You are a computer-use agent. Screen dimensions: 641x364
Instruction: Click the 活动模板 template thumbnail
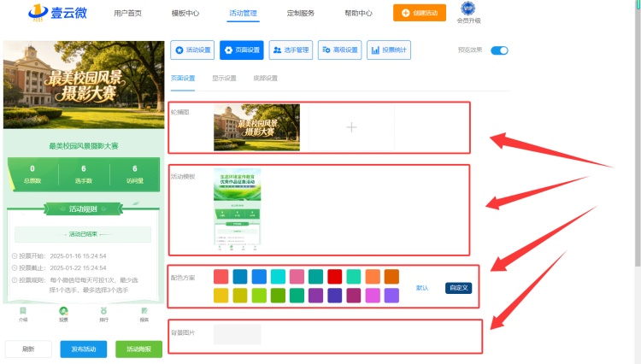click(237, 209)
